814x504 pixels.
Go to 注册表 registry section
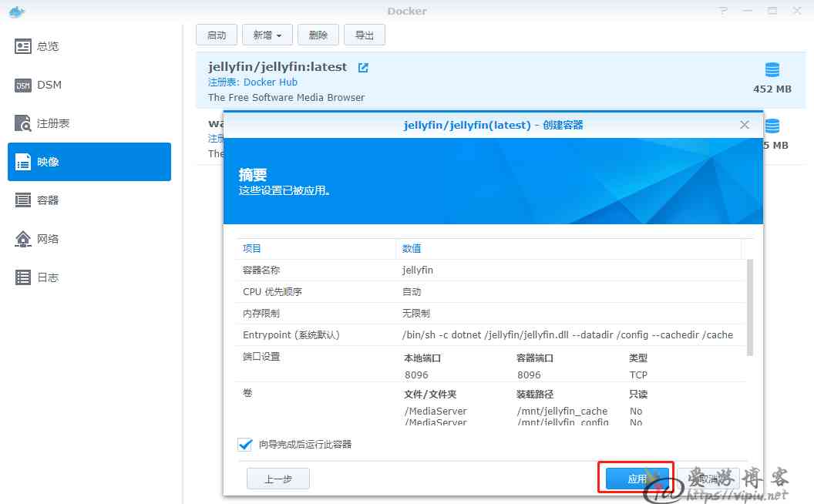(x=89, y=123)
